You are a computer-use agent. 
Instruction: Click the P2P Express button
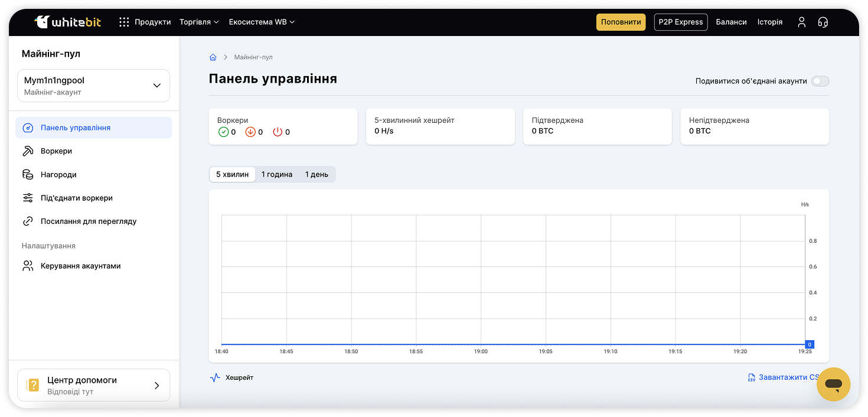(x=680, y=22)
